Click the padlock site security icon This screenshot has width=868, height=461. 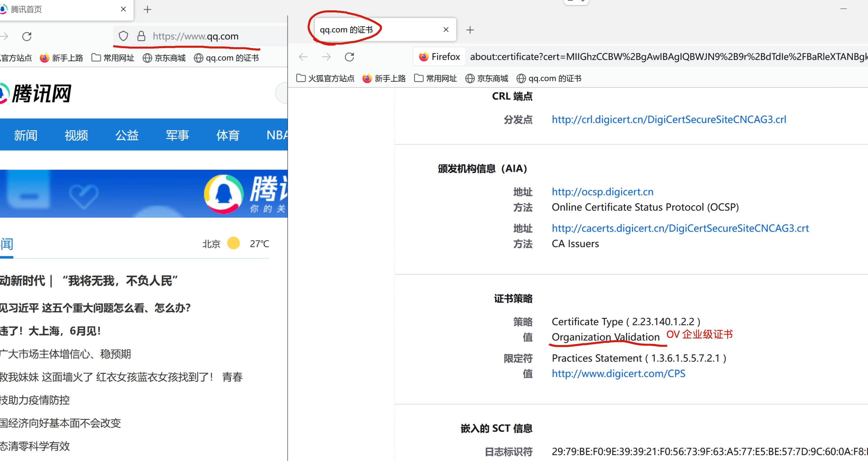tap(141, 36)
